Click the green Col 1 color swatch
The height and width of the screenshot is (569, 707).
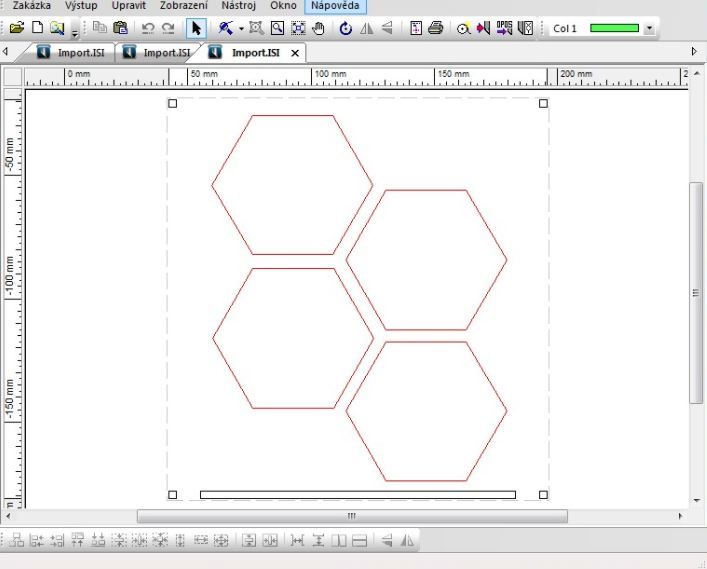coord(614,28)
